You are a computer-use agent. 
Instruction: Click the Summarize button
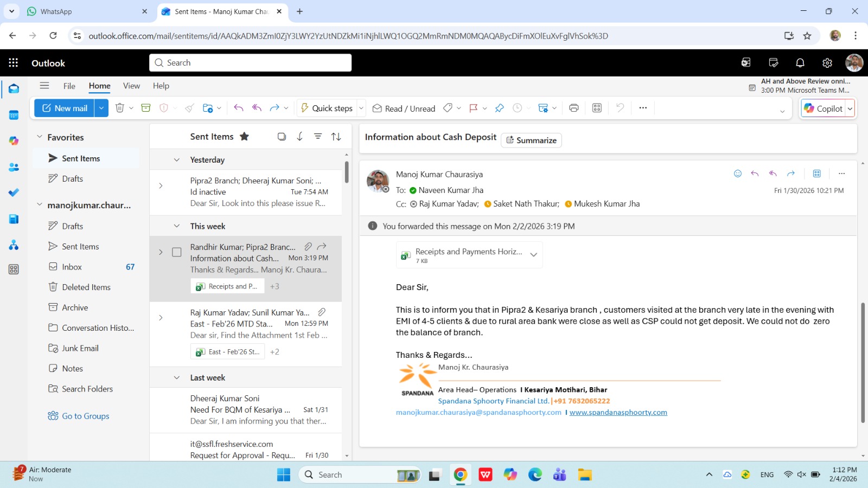click(531, 140)
